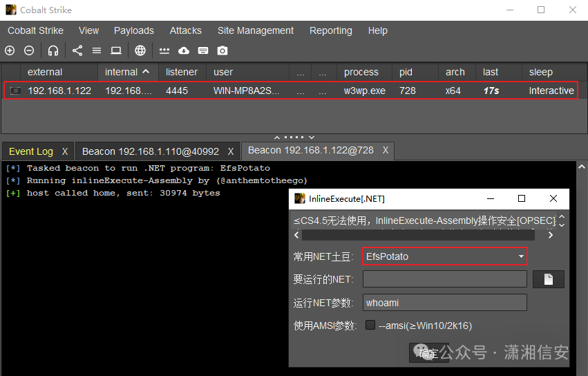
Task: Open web log globe icon
Action: click(140, 50)
